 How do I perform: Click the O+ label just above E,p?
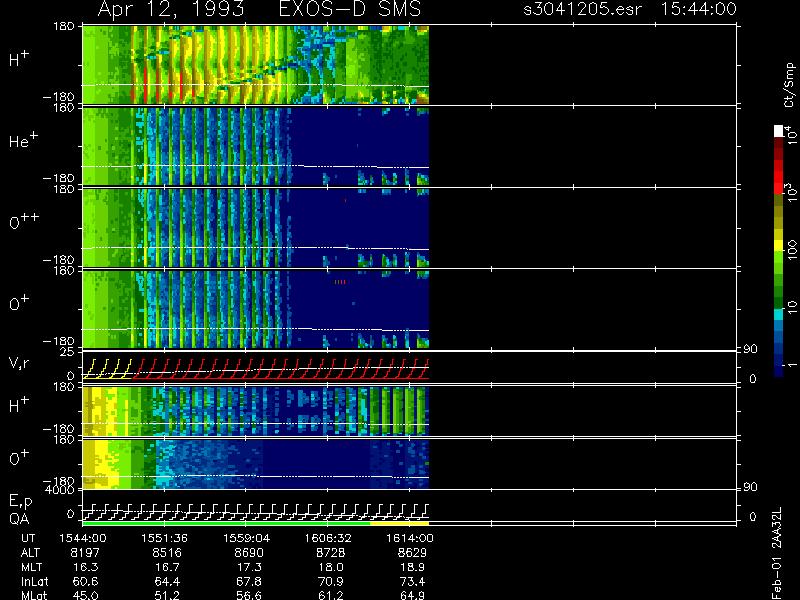(x=19, y=458)
